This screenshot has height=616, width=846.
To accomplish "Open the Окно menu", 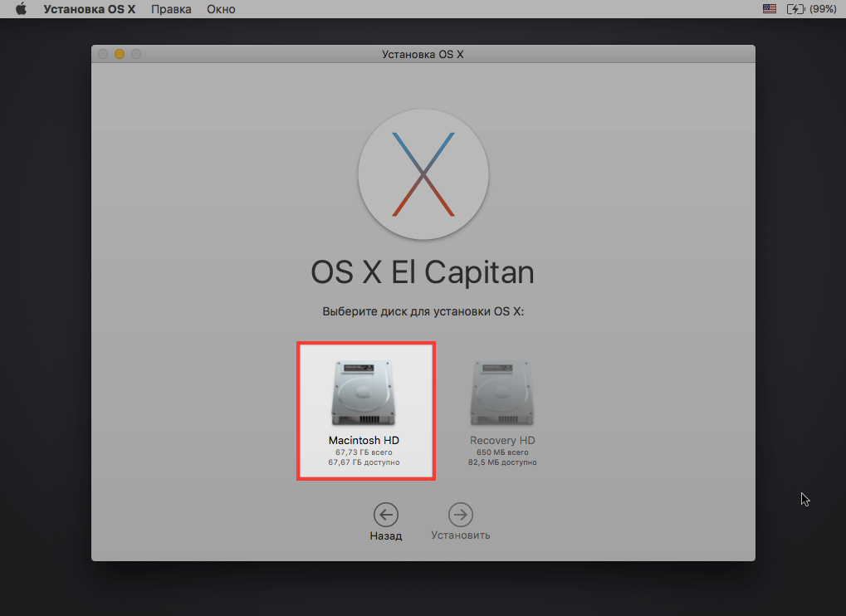I will (x=221, y=9).
